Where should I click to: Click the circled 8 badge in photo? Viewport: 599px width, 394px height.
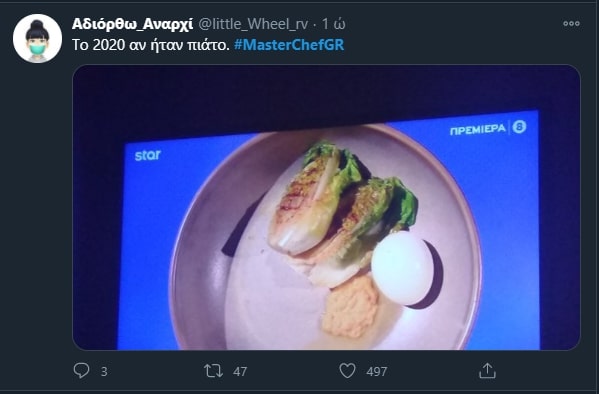519,126
